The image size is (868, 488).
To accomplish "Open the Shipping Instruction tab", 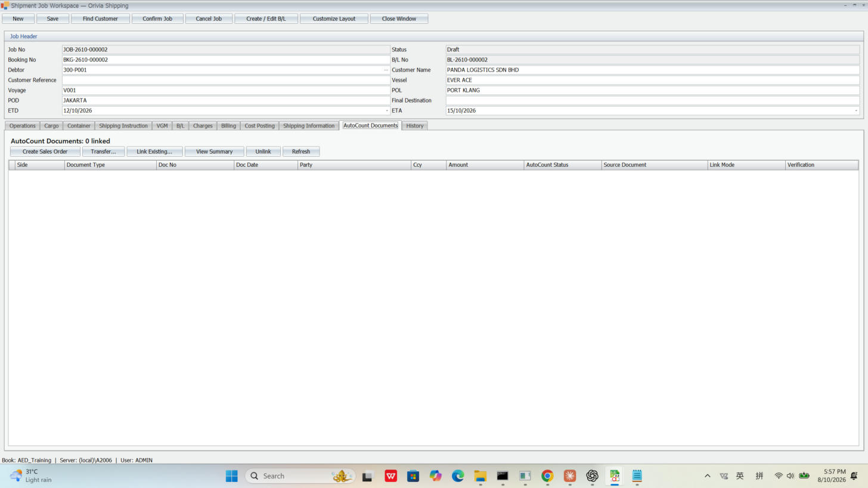I will [123, 126].
